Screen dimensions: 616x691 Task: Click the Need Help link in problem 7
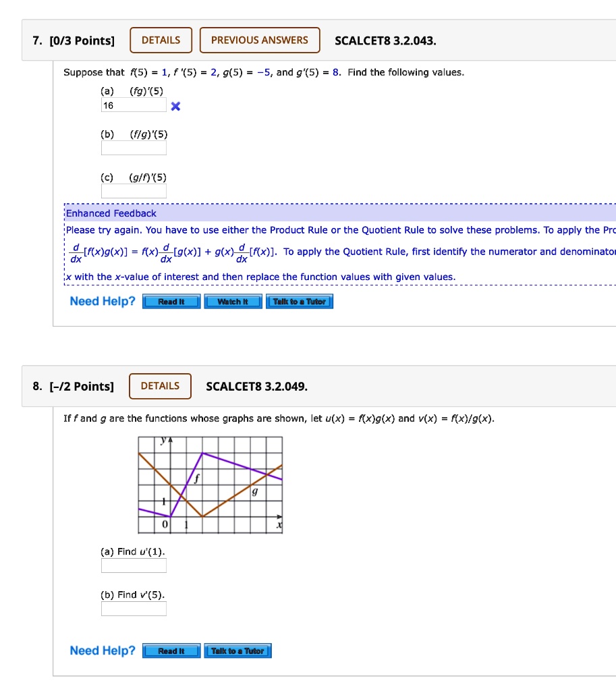click(x=102, y=301)
